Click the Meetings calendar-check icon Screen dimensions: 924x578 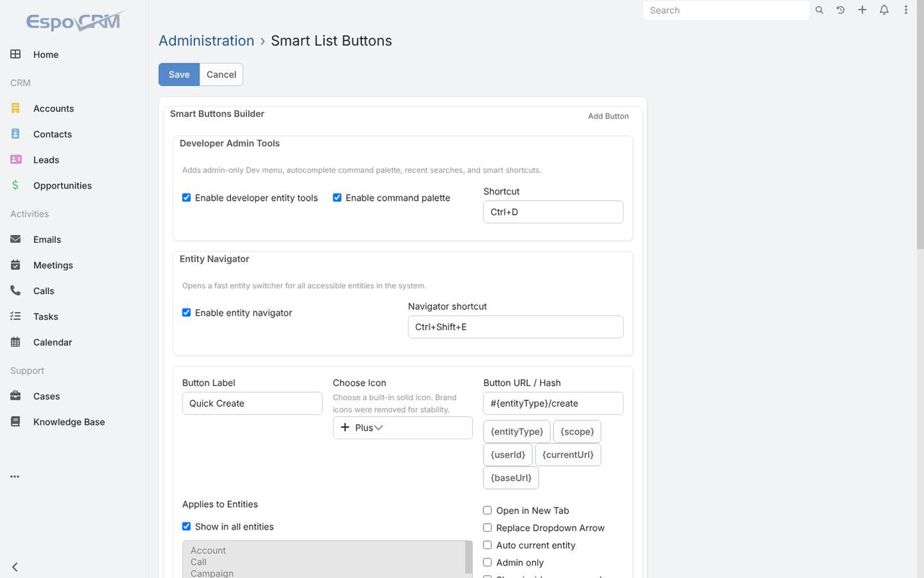[x=15, y=265]
